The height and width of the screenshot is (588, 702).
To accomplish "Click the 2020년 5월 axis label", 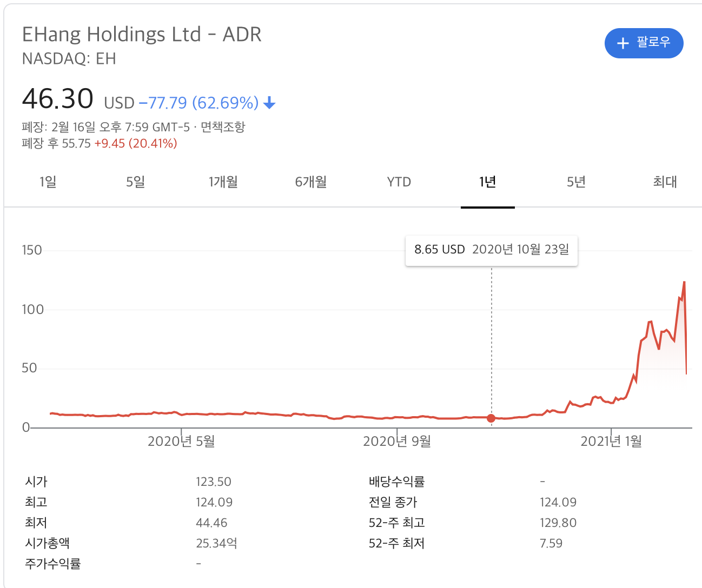I will click(181, 442).
